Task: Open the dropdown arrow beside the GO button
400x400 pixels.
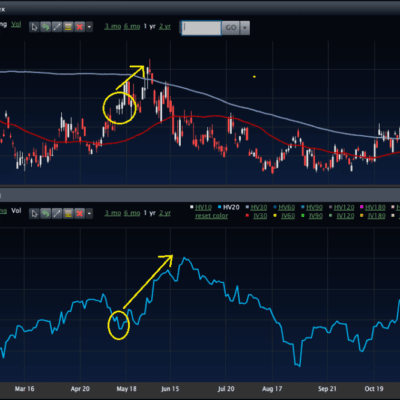Action: 245,28
